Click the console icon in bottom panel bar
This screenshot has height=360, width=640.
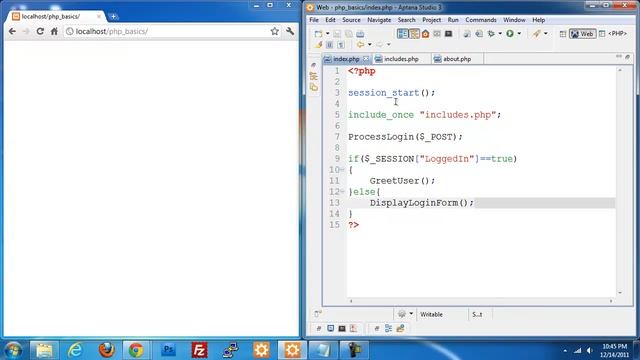tap(331, 328)
